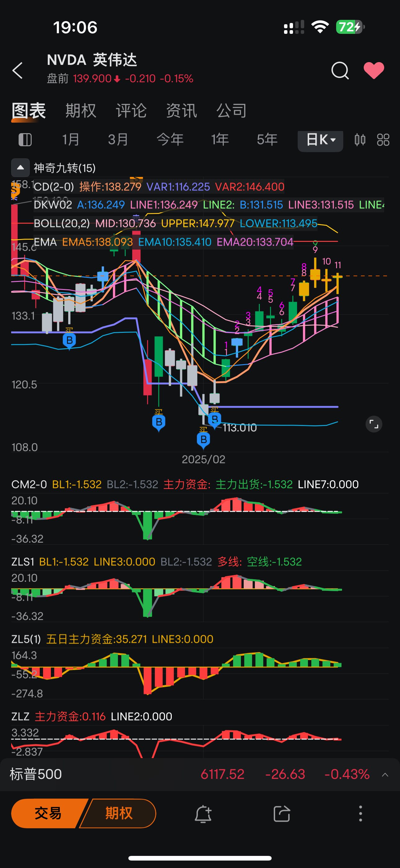Click the DKW02 indicator row
The image size is (400, 868).
pyautogui.click(x=209, y=205)
